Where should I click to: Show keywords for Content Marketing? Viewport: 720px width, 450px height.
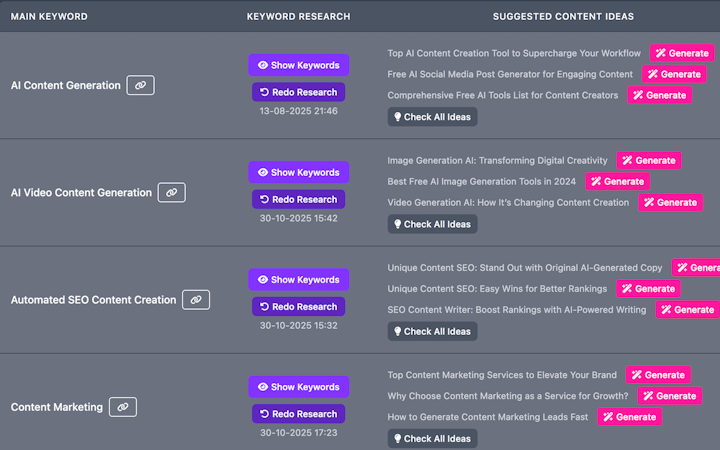299,387
